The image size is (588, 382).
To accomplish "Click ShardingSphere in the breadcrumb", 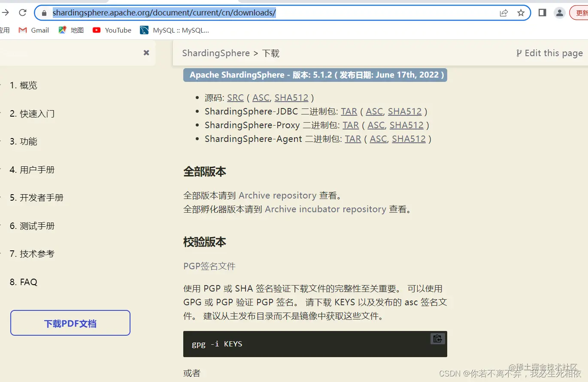I will click(x=216, y=53).
